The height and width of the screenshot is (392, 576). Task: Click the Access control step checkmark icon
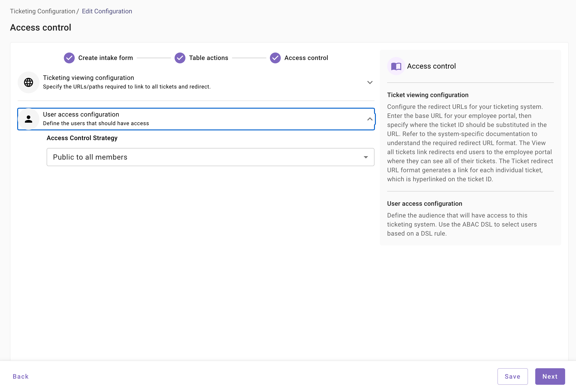[275, 58]
